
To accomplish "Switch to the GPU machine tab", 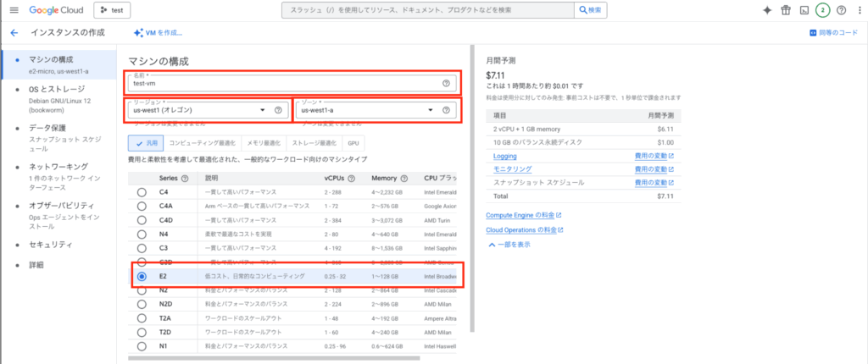I will [353, 143].
